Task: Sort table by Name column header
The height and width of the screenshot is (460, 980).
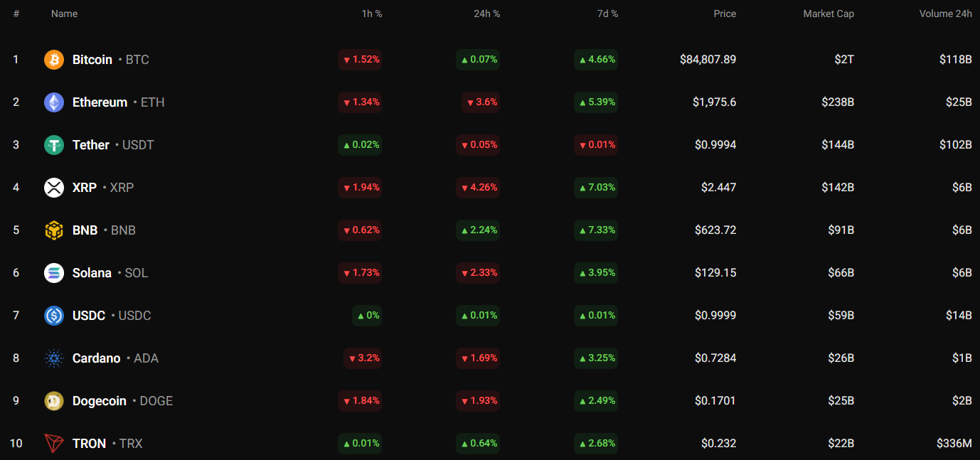Action: click(64, 14)
